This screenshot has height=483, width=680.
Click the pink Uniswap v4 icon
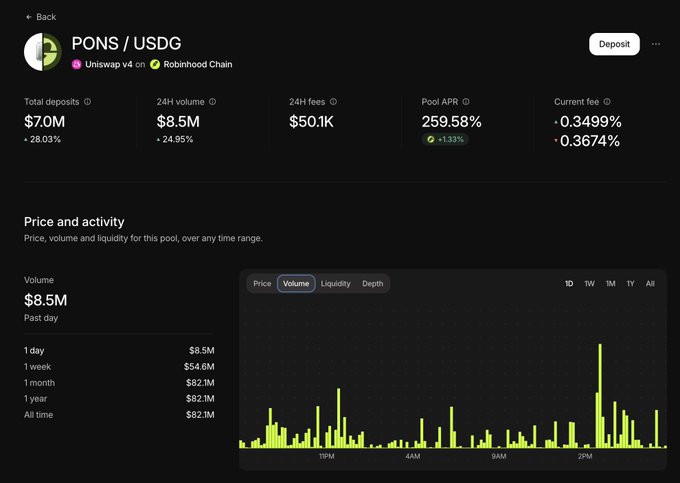(x=77, y=65)
